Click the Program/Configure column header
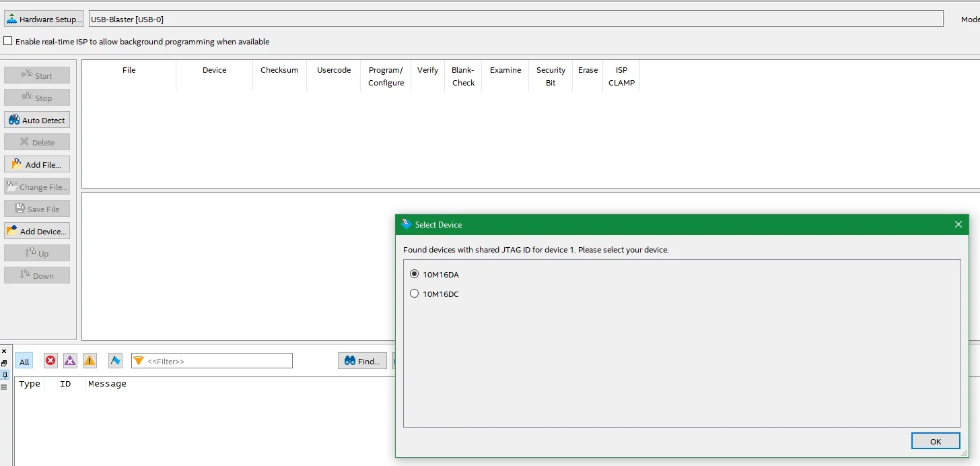The height and width of the screenshot is (466, 980). (386, 76)
